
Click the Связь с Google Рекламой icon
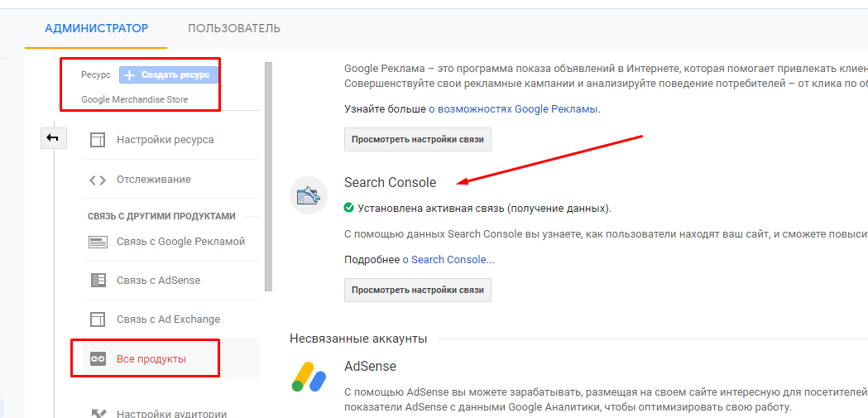point(98,242)
